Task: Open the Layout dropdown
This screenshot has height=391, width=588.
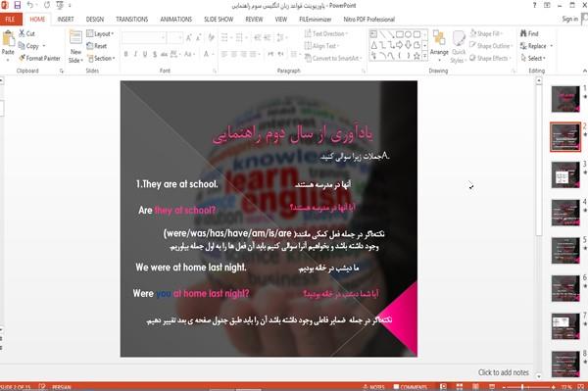Action: [100, 33]
